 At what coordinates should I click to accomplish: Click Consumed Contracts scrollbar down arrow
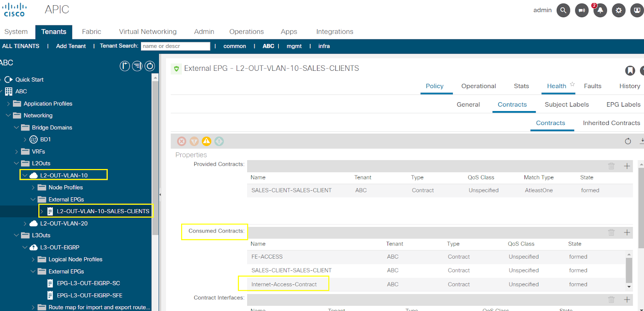click(629, 287)
